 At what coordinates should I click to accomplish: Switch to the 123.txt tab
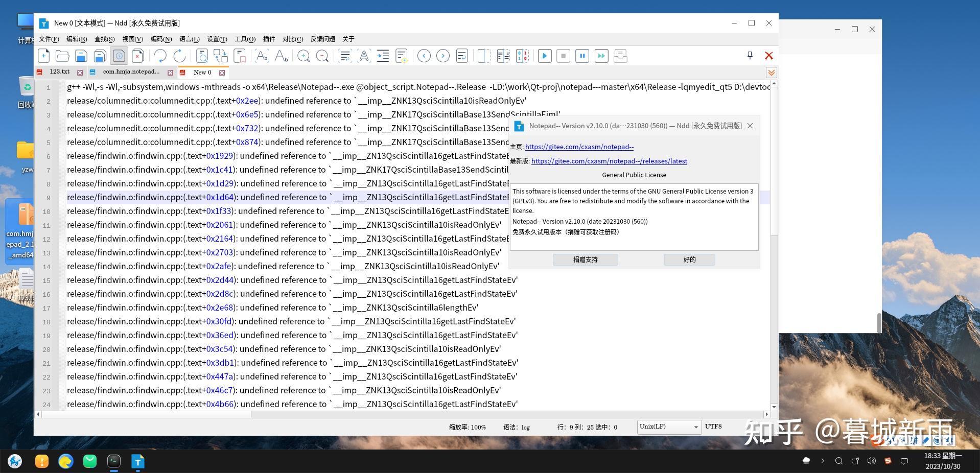60,72
